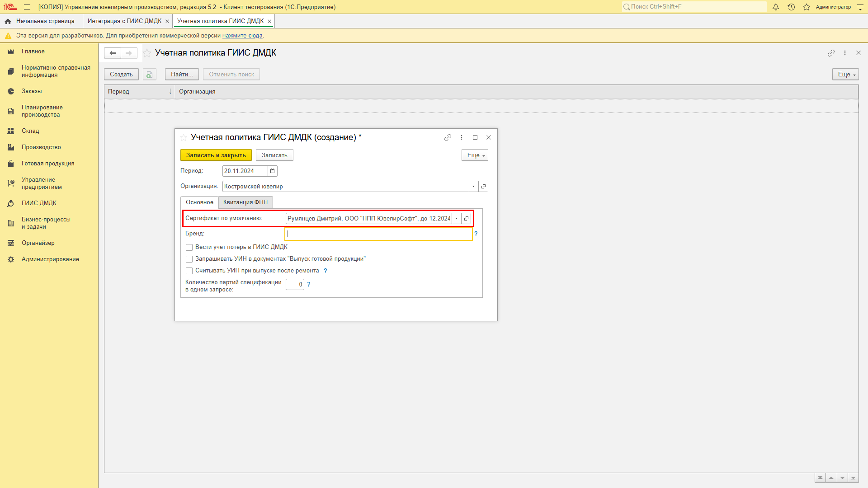
Task: Click the Найти... button
Action: coord(182,75)
